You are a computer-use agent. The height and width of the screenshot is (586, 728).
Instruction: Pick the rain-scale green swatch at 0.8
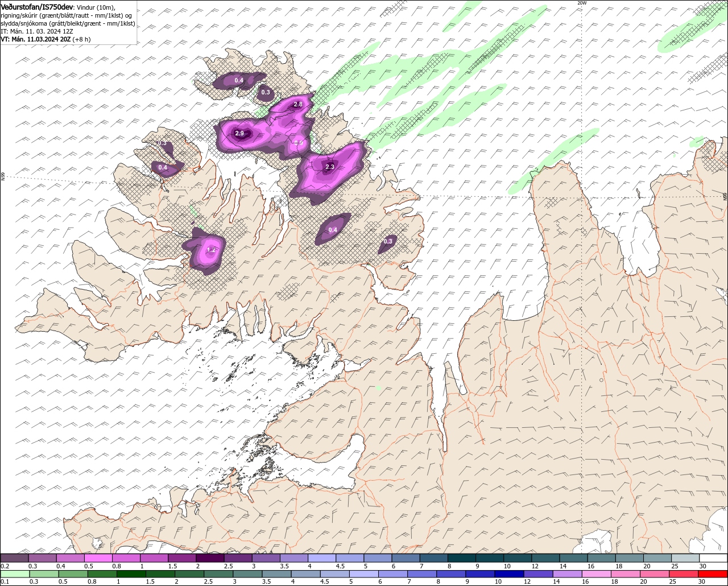click(102, 574)
